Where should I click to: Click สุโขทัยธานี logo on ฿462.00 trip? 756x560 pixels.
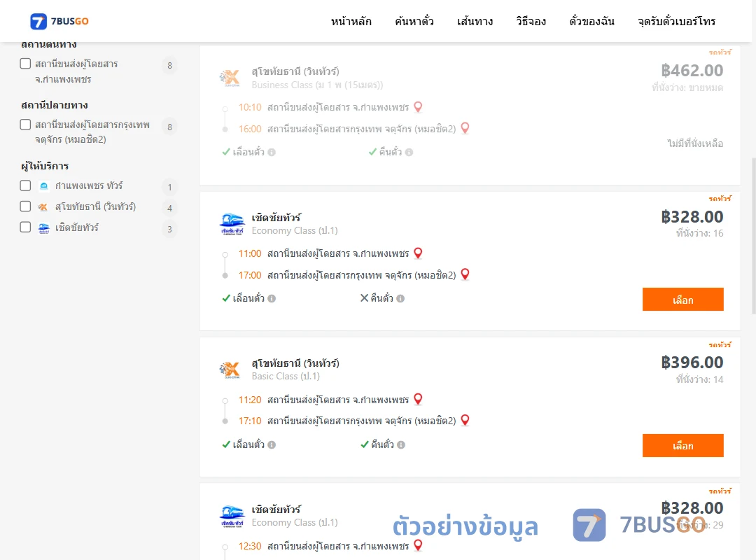(230, 78)
